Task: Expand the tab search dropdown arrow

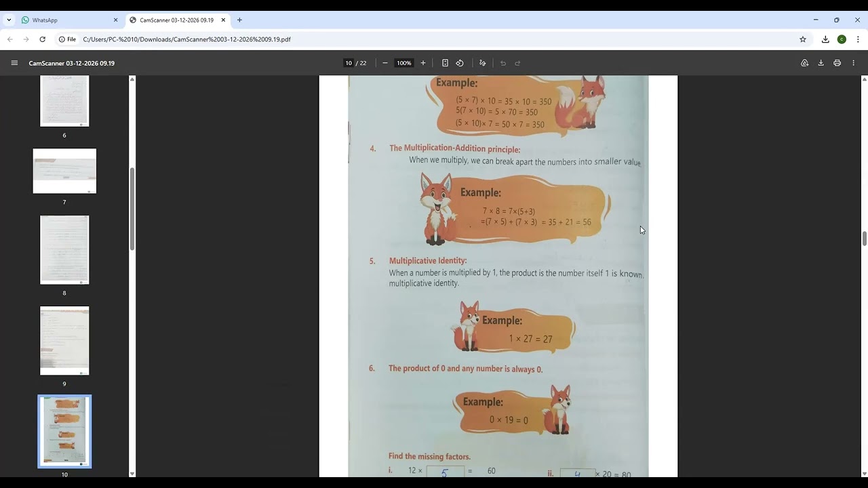Action: click(x=9, y=20)
